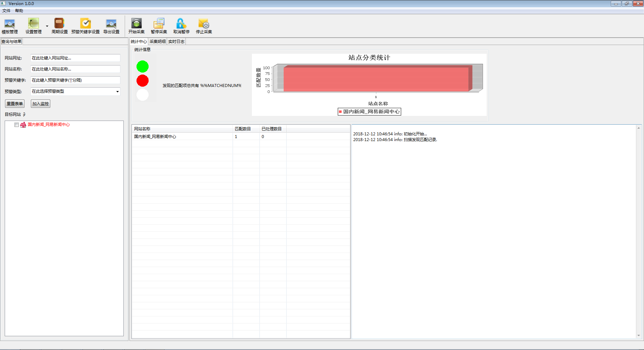Click the chart axis label 站点名称
The image size is (644, 350).
tap(378, 104)
